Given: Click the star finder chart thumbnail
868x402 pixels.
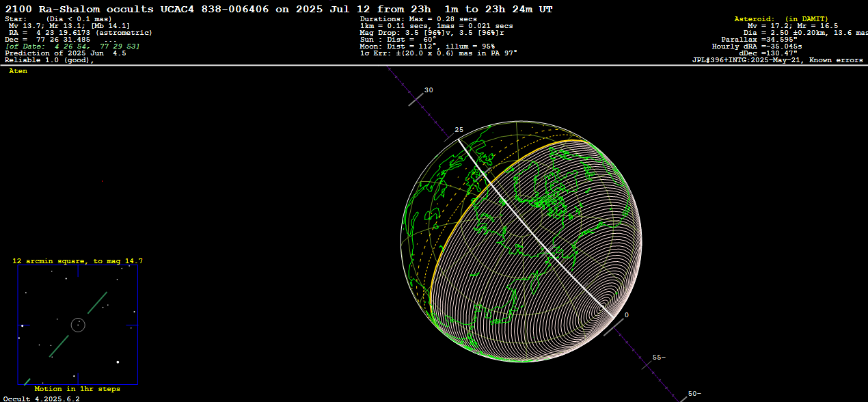Looking at the screenshot, I should point(77,325).
